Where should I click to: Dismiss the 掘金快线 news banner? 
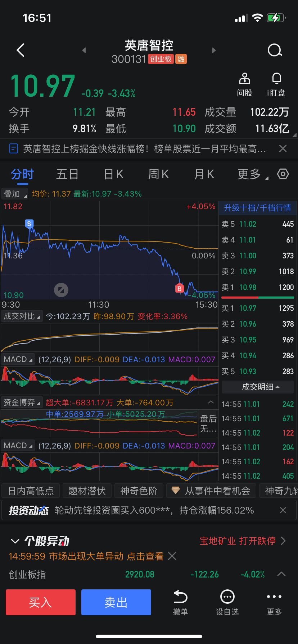[283, 148]
